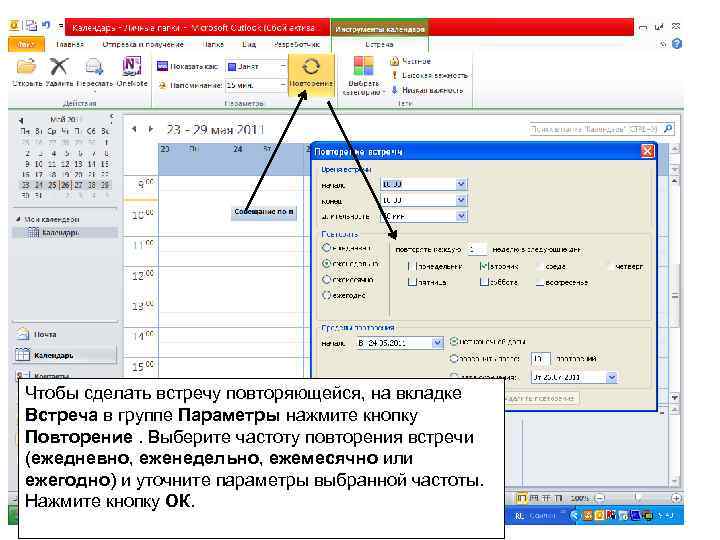Collapse the Мои календари tree group

18,219
